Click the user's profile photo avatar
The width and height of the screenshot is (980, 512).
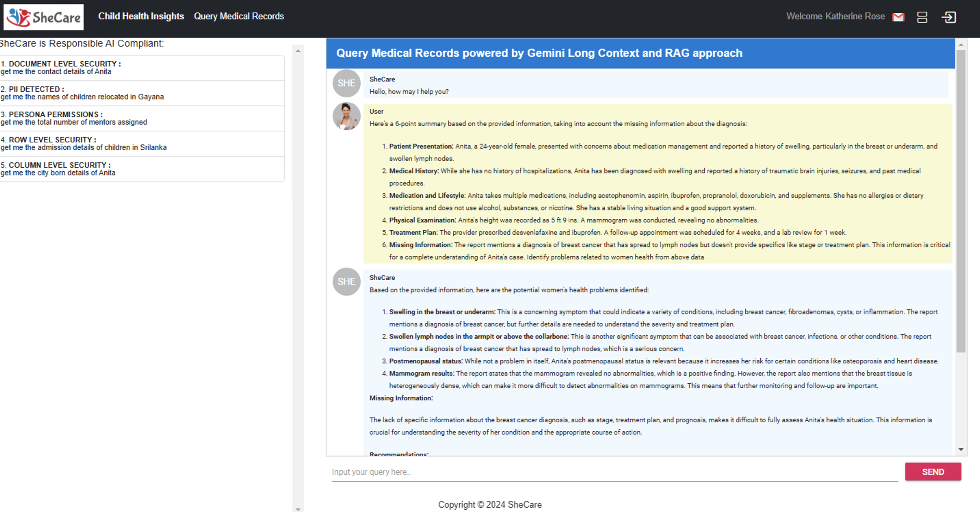[346, 116]
